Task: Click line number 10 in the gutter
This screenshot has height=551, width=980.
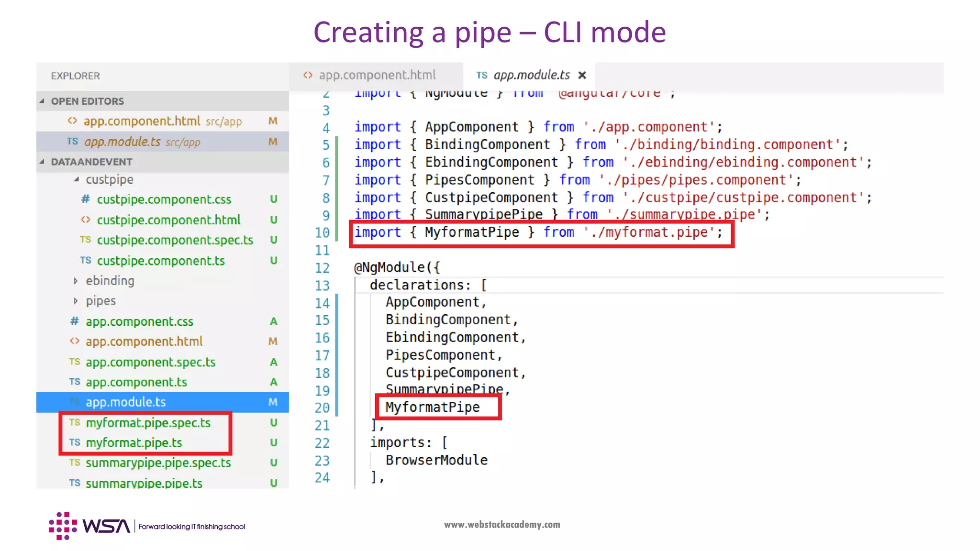Action: pos(322,233)
